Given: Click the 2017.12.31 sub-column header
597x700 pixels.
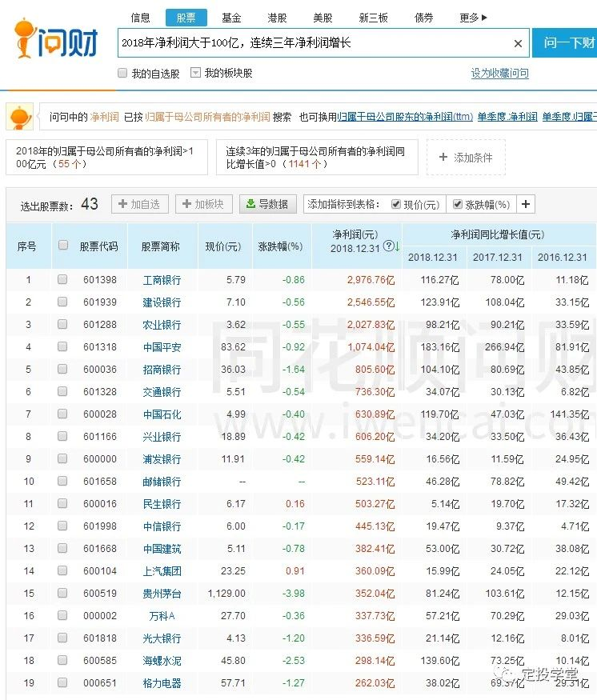Looking at the screenshot, I should coord(498,258).
